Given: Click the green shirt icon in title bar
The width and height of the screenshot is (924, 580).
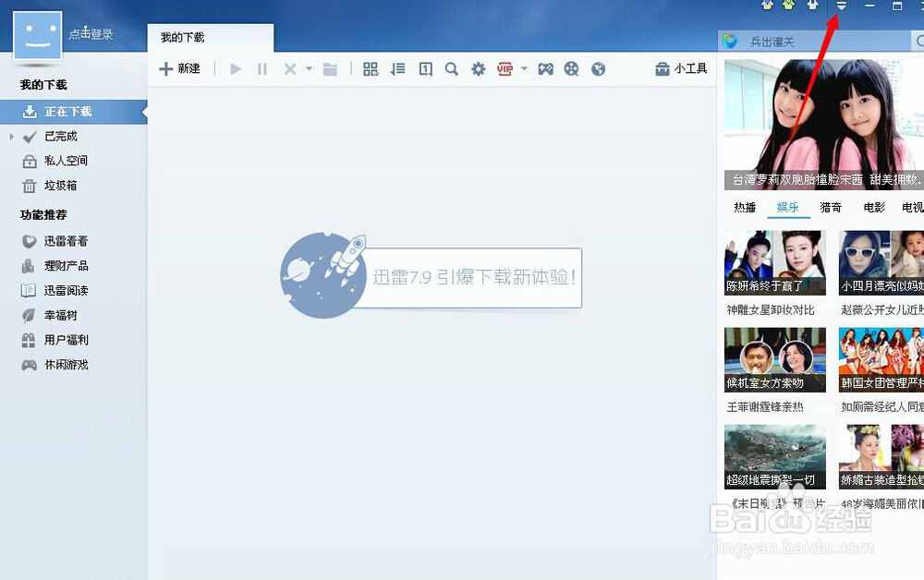Looking at the screenshot, I should coord(788,5).
